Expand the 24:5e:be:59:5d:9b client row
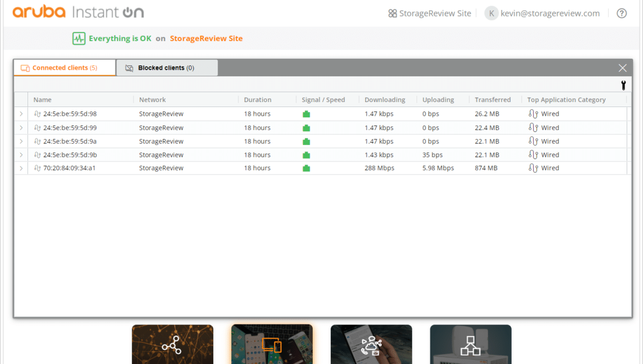Screen dimensions: 643x364 21,155
